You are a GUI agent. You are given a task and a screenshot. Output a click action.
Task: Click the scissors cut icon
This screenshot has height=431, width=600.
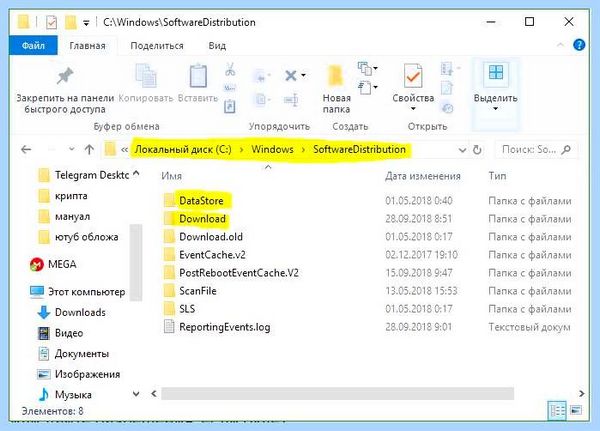pyautogui.click(x=230, y=69)
